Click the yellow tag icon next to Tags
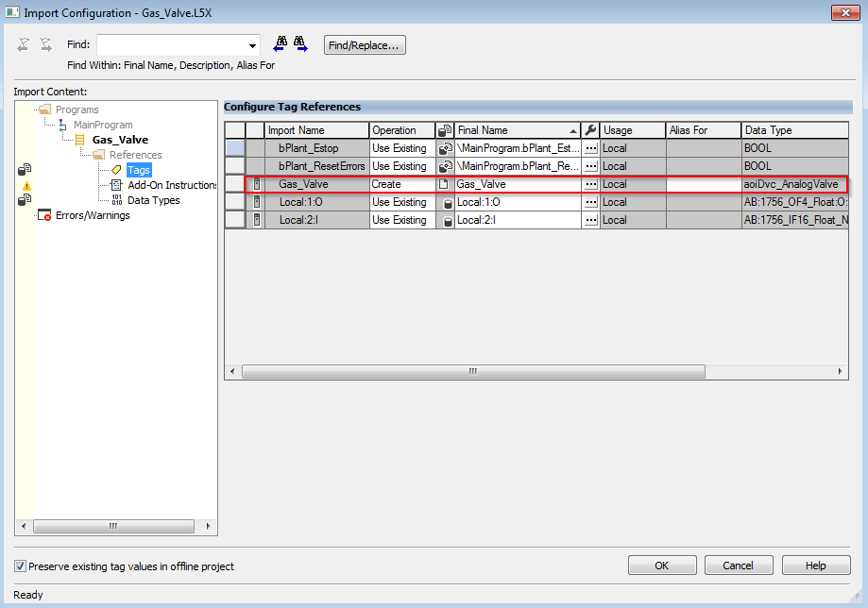Image resolution: width=868 pixels, height=608 pixels. [117, 170]
